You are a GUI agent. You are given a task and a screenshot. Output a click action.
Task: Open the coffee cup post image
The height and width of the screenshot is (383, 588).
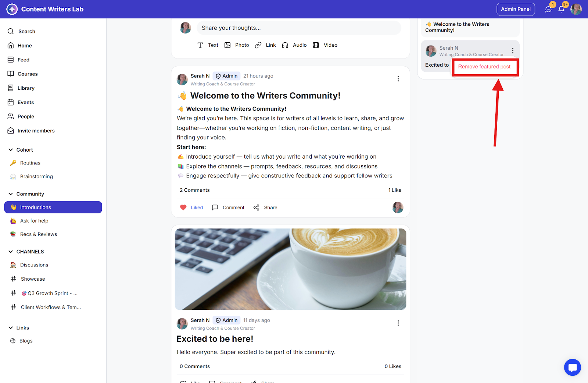[x=290, y=269]
